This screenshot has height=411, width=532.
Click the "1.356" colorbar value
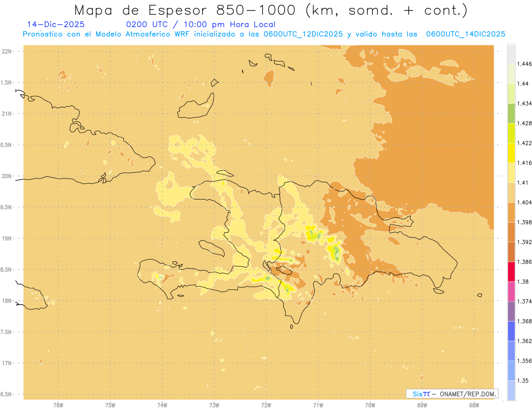pos(524,361)
